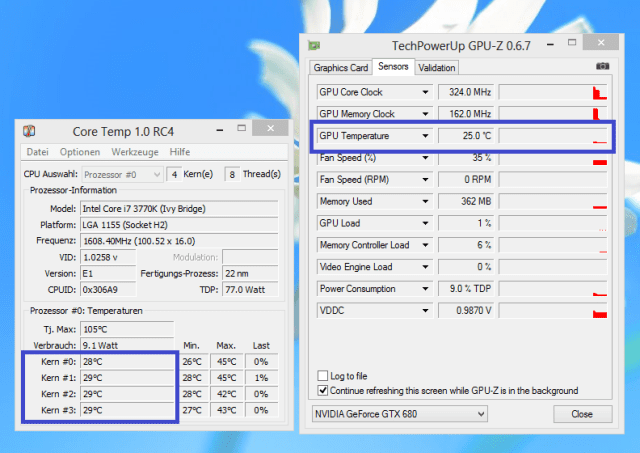
Task: Click the Tj. Max value 105°C
Action: point(127,329)
